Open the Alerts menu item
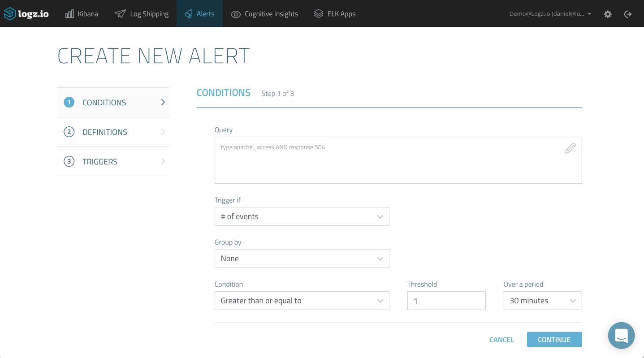The height and width of the screenshot is (358, 644). point(199,14)
